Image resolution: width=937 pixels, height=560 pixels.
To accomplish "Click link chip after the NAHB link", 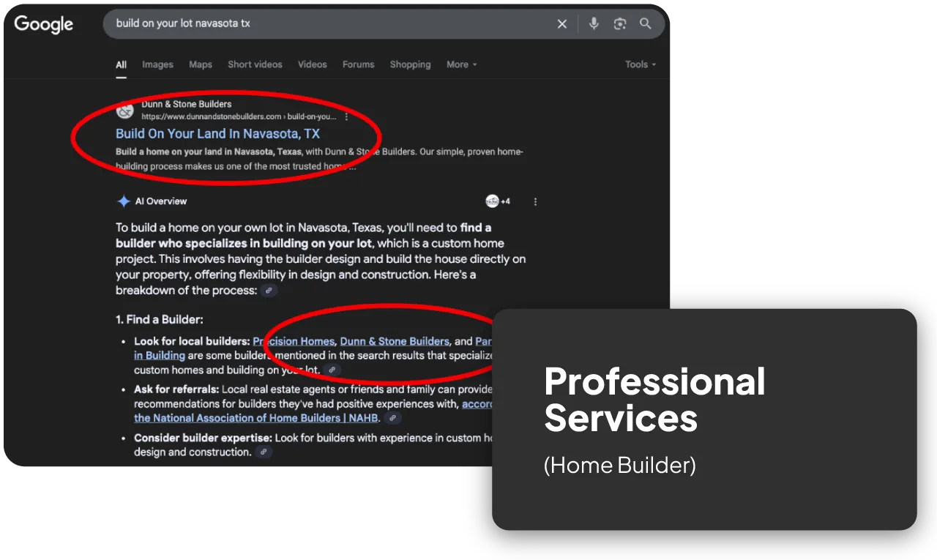I will pos(393,418).
